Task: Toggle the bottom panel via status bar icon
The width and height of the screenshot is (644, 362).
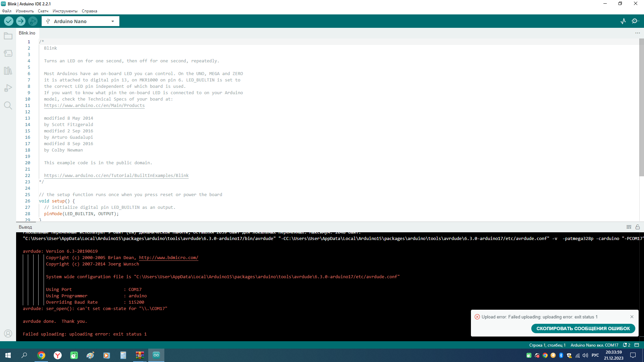Action: click(x=637, y=345)
